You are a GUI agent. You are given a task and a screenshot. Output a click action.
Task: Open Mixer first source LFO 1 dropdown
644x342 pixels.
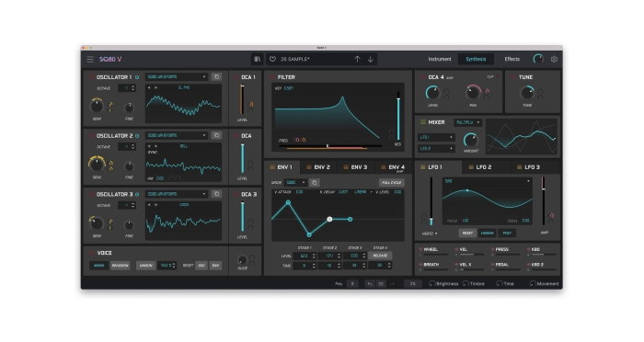436,137
